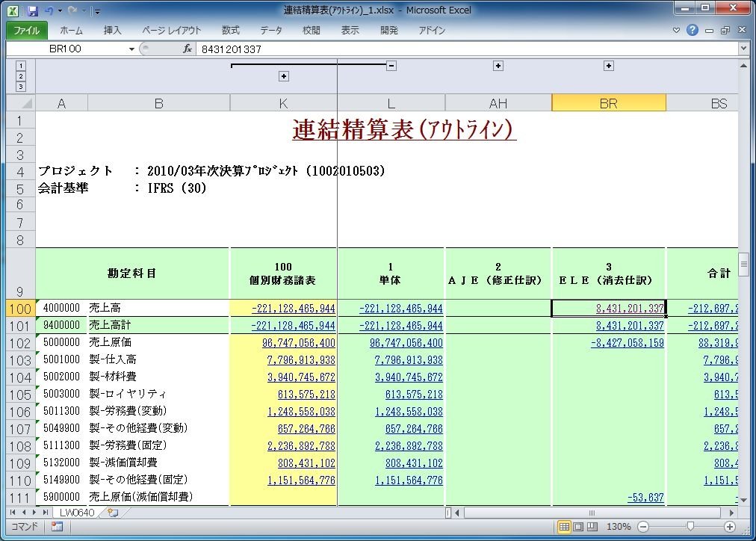Click the zoom slider handle
Screen dimensions: 756x541
point(690,527)
